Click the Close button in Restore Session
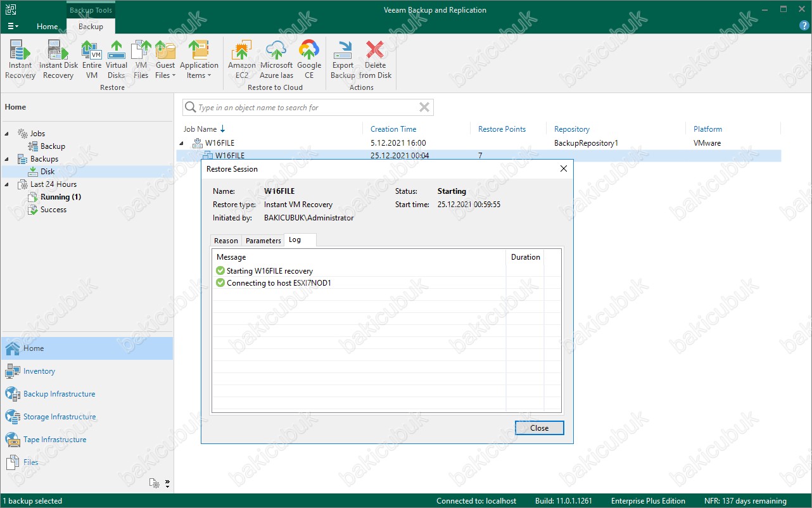The image size is (812, 508). point(539,428)
